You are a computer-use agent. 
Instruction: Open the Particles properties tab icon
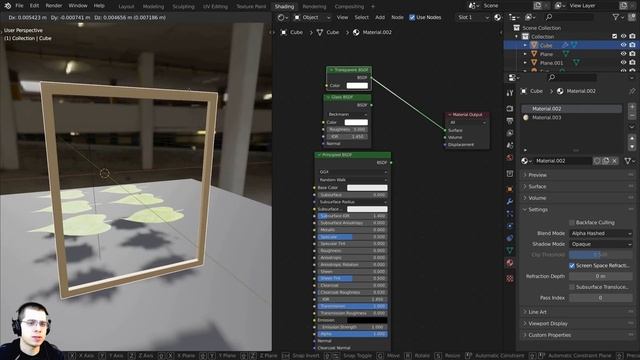[x=510, y=213]
